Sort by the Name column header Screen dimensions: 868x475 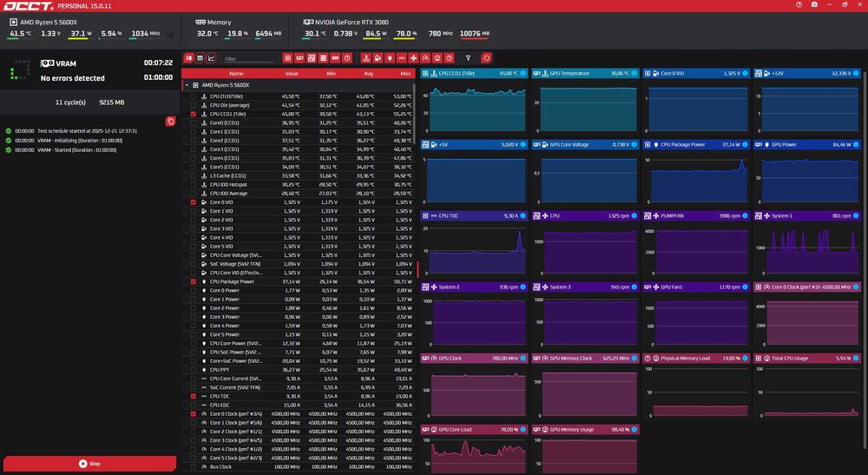(236, 74)
